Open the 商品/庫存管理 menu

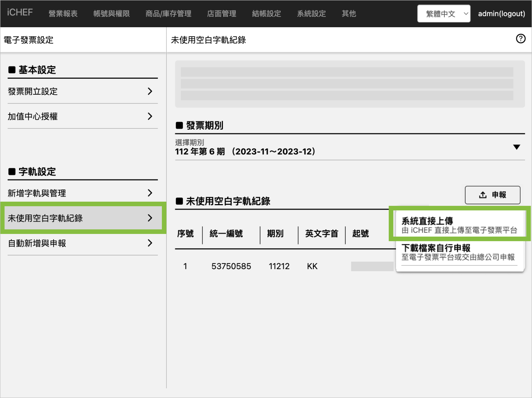pyautogui.click(x=168, y=14)
